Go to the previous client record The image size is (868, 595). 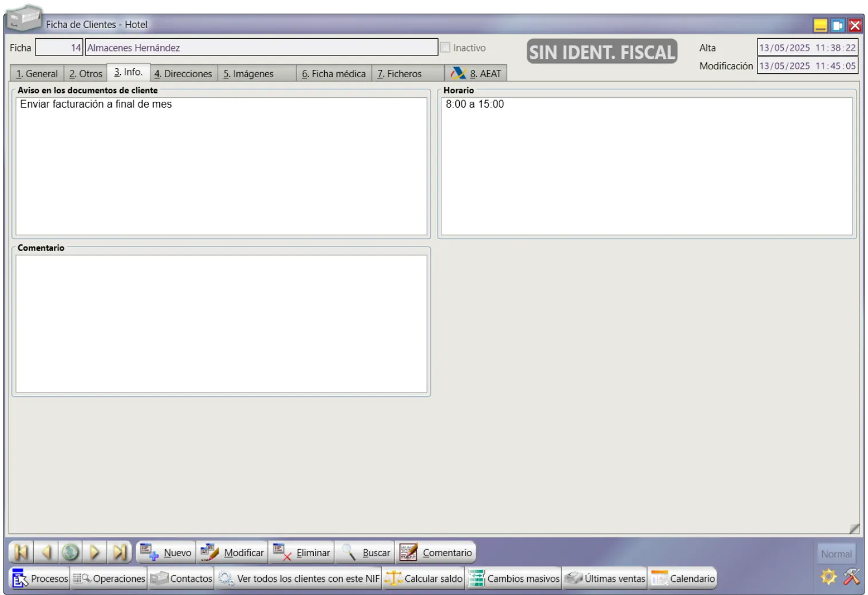[46, 552]
